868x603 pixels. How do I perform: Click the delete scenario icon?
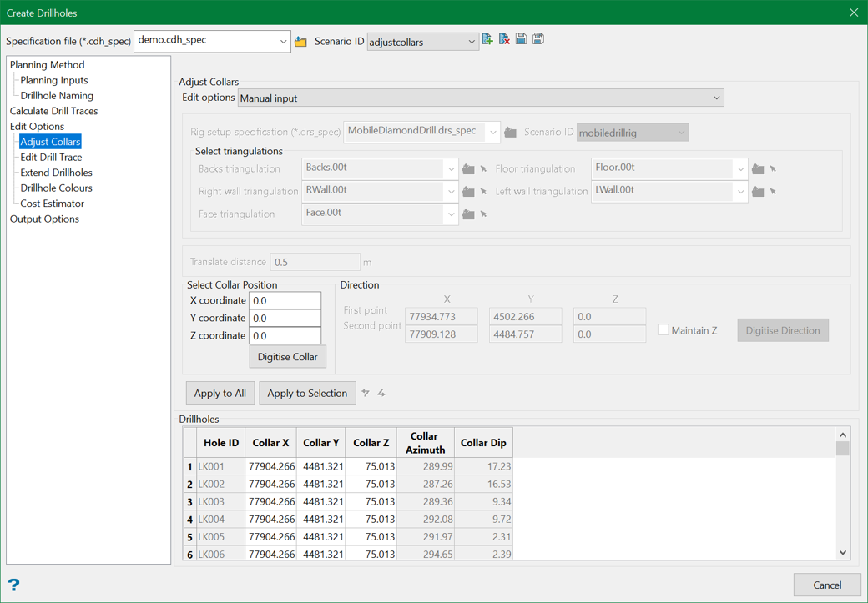point(504,39)
